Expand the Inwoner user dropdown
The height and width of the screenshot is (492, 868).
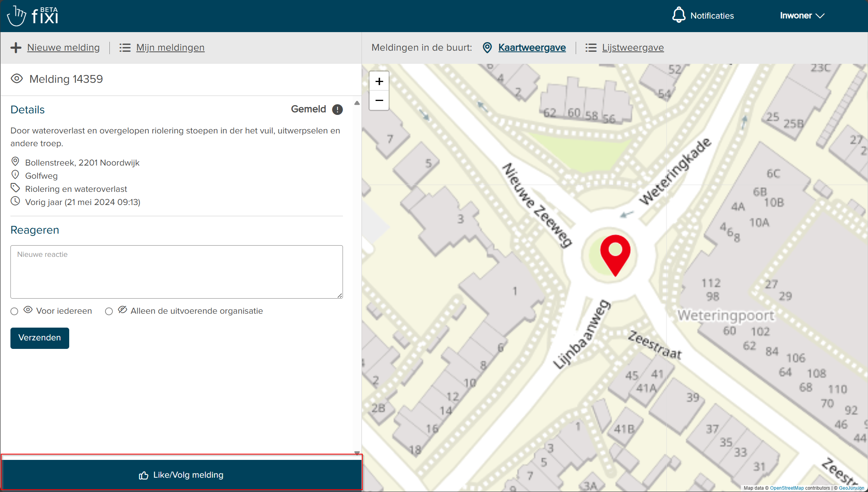[802, 16]
